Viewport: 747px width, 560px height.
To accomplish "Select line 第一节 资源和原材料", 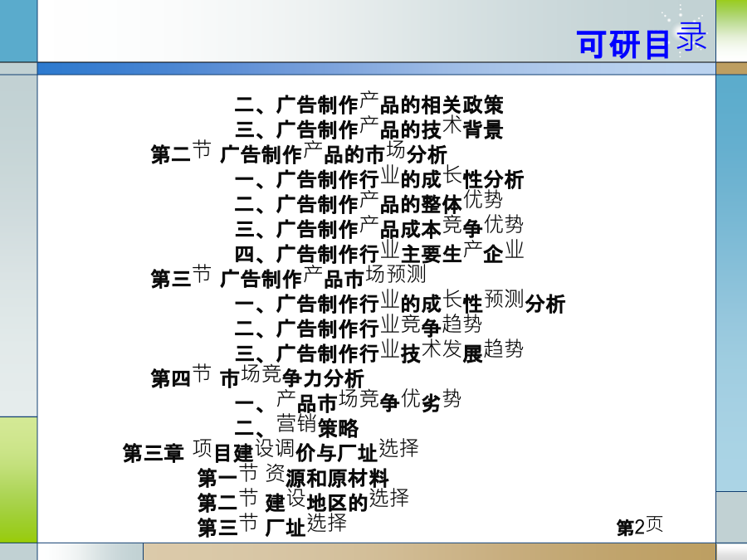I will pyautogui.click(x=294, y=476).
